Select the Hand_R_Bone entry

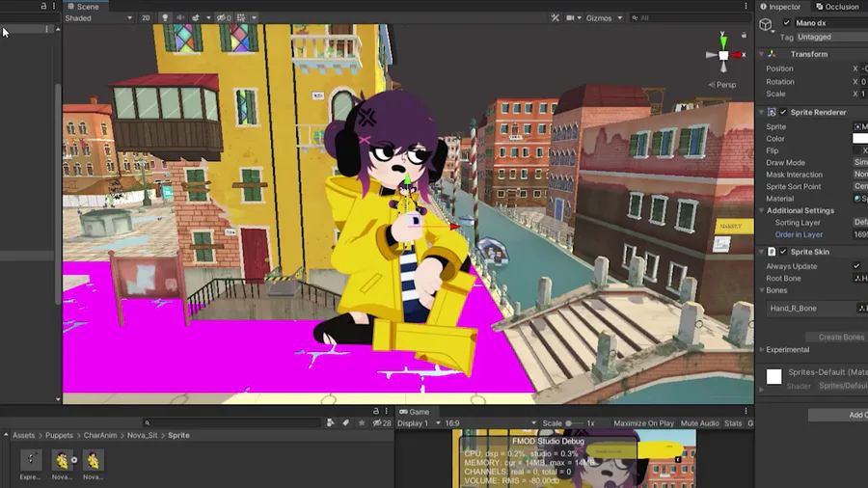(793, 309)
